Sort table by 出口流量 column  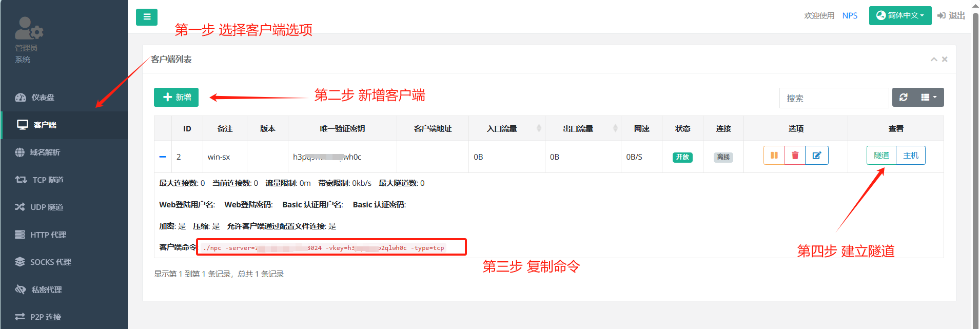coord(583,128)
